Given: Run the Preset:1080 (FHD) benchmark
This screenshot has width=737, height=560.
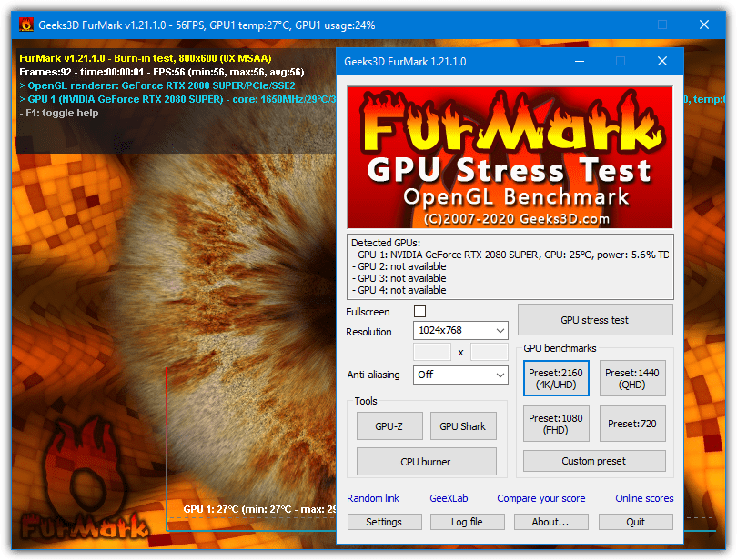Looking at the screenshot, I should click(x=556, y=424).
